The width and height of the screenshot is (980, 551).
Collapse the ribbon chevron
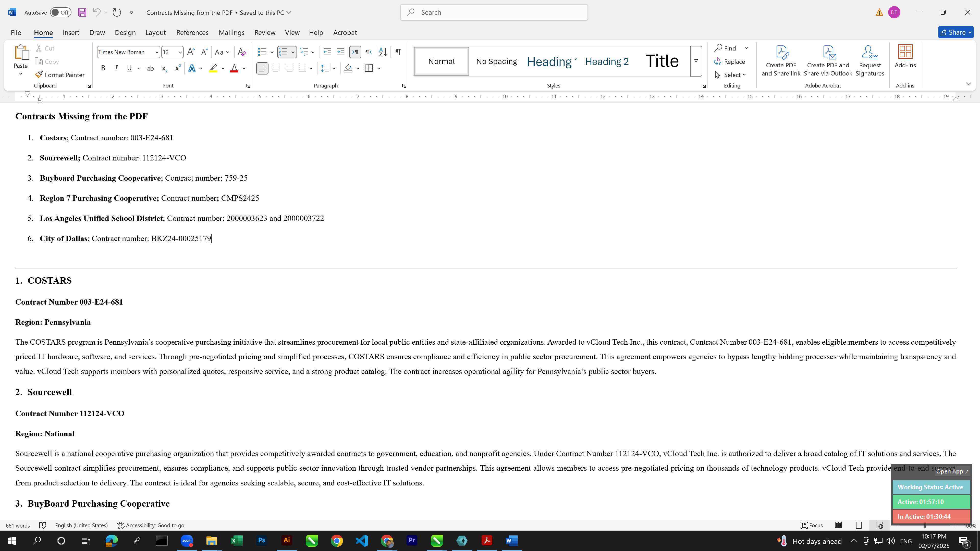point(968,84)
